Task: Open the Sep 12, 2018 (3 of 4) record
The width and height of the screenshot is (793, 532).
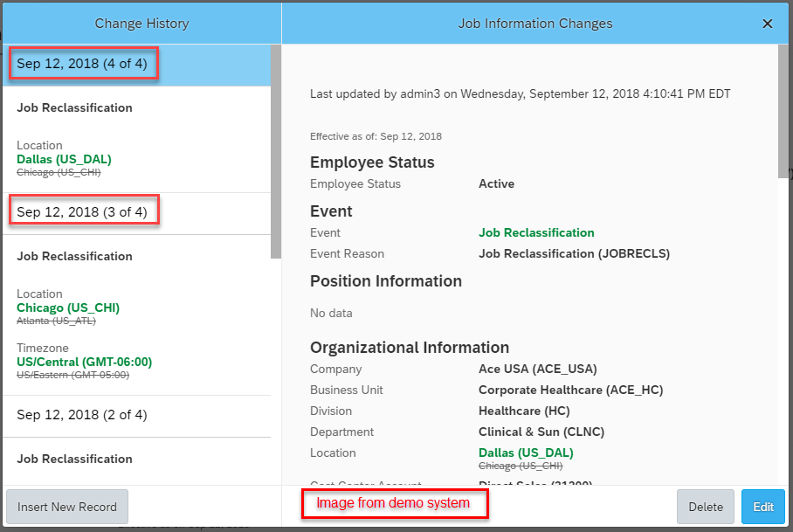Action: point(136,212)
